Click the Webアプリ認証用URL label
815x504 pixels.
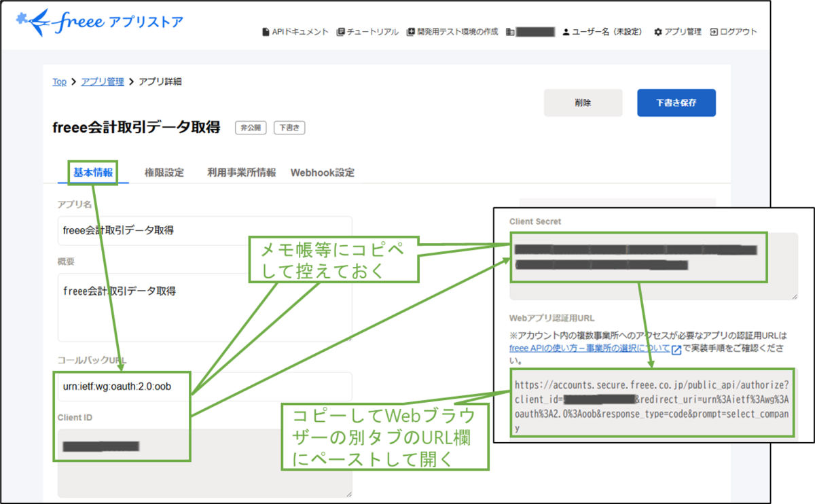point(552,318)
